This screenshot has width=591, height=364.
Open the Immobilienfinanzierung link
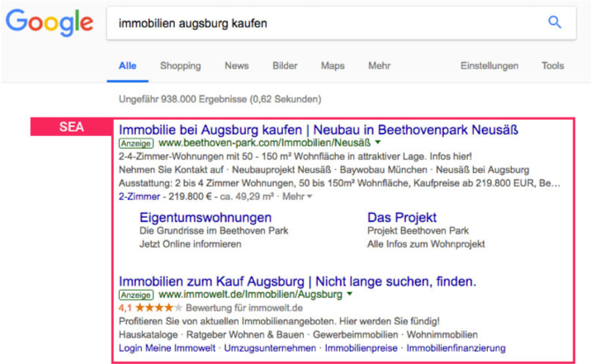[x=456, y=347]
